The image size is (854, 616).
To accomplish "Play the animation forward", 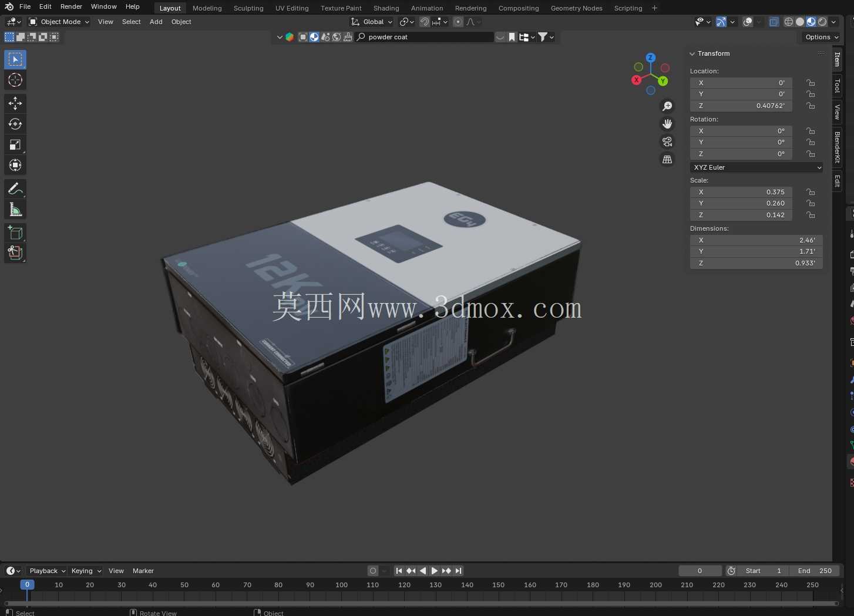I will pyautogui.click(x=435, y=571).
